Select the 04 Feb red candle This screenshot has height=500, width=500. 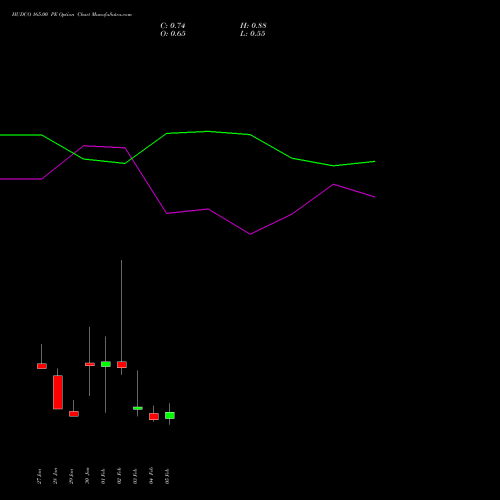[x=154, y=416]
